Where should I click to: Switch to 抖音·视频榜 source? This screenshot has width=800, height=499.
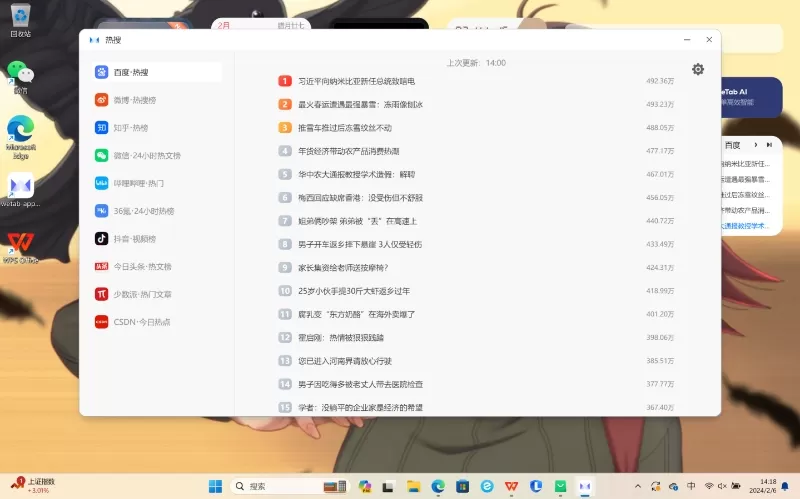click(132, 239)
